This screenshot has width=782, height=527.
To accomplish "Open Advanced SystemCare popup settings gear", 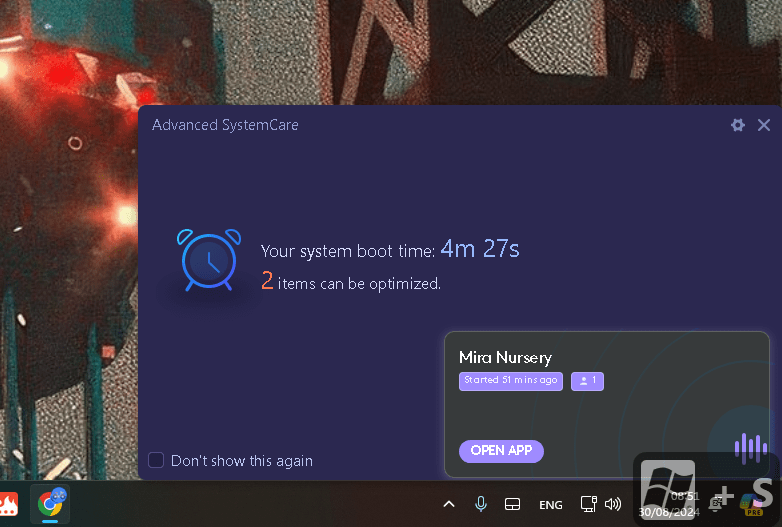I will pos(738,125).
